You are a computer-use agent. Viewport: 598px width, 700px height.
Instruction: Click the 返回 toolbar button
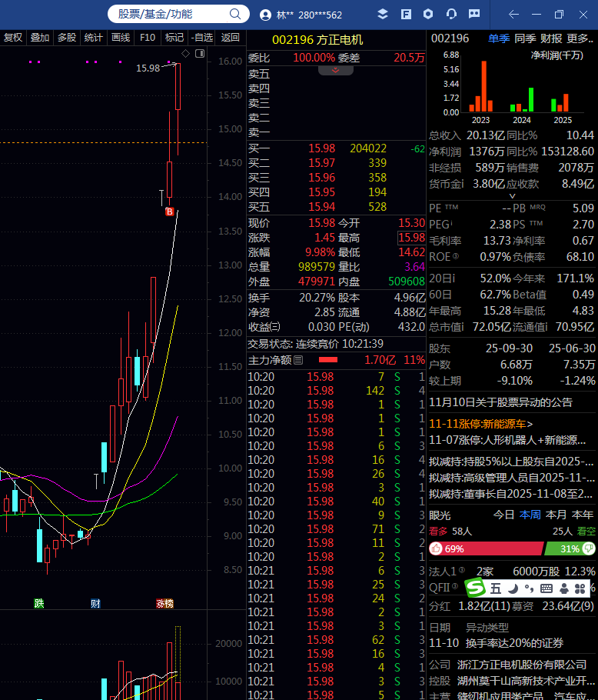click(230, 38)
